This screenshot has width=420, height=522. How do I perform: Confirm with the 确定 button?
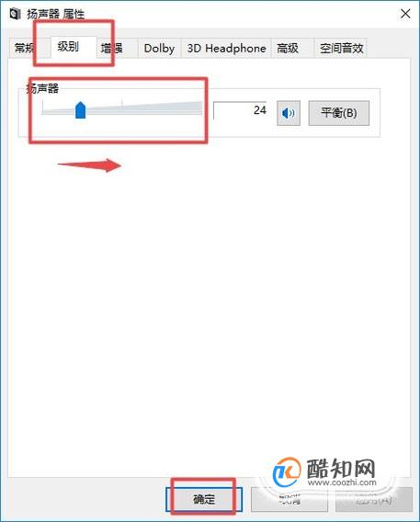pos(204,499)
